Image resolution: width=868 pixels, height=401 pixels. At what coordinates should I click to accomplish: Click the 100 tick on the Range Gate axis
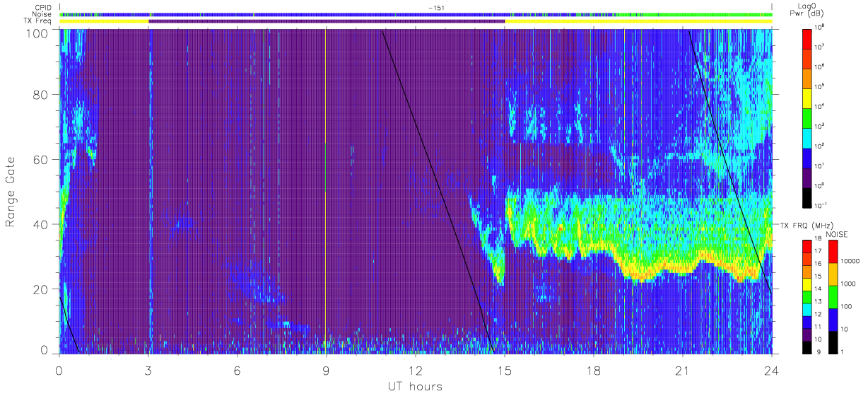click(x=38, y=33)
